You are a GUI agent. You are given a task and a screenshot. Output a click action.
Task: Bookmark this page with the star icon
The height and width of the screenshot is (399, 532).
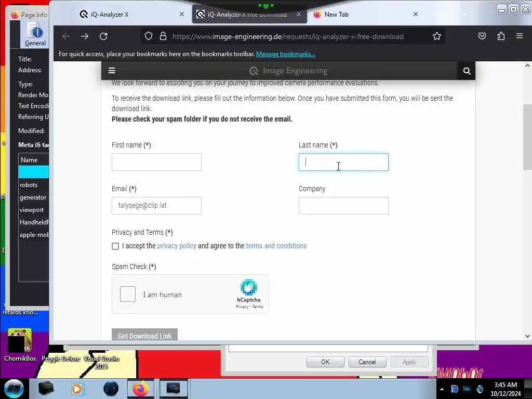436,36
